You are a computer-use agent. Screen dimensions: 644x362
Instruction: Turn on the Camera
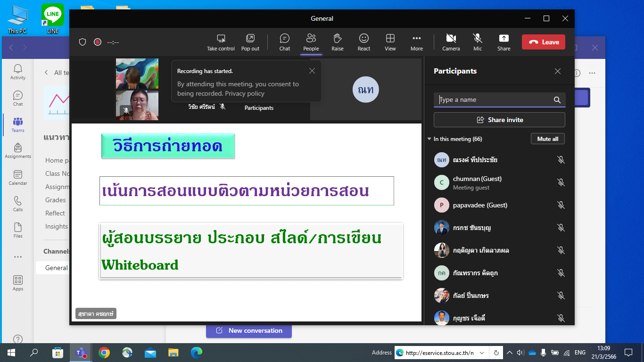click(x=451, y=42)
